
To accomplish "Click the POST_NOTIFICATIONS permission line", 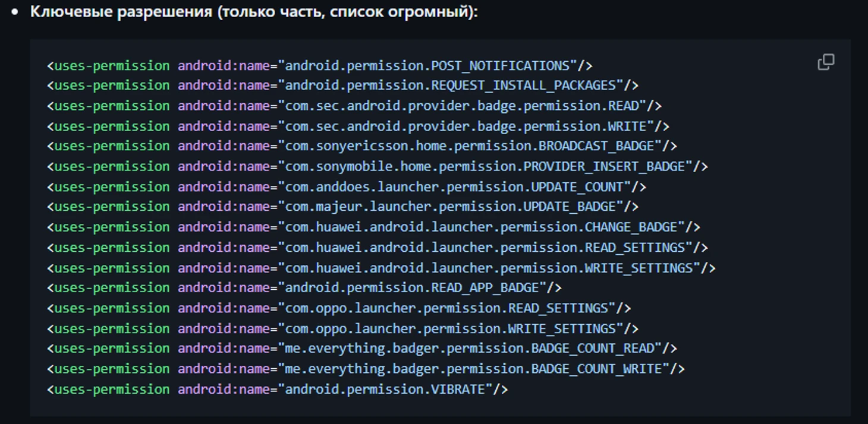I will pos(319,65).
